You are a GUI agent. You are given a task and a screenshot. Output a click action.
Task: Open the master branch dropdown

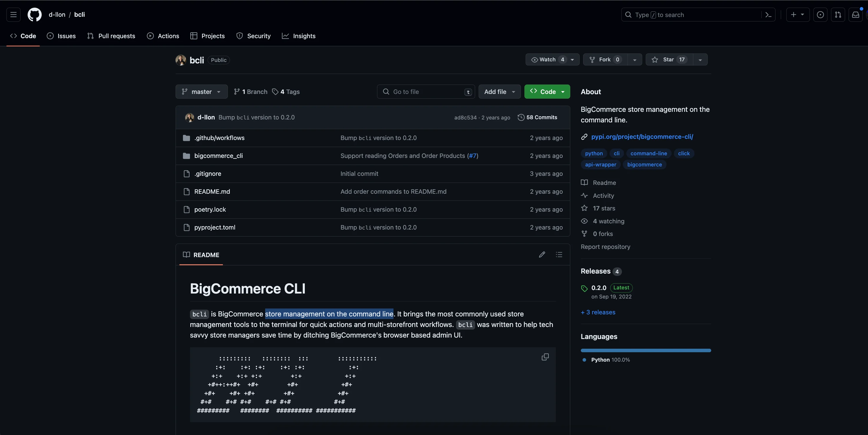(x=201, y=91)
